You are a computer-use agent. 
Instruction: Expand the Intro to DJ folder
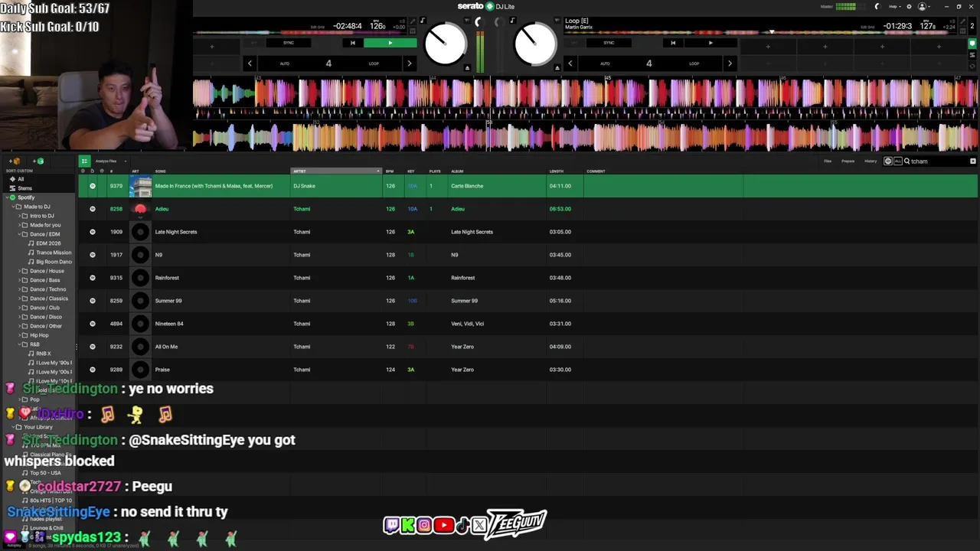pos(21,216)
